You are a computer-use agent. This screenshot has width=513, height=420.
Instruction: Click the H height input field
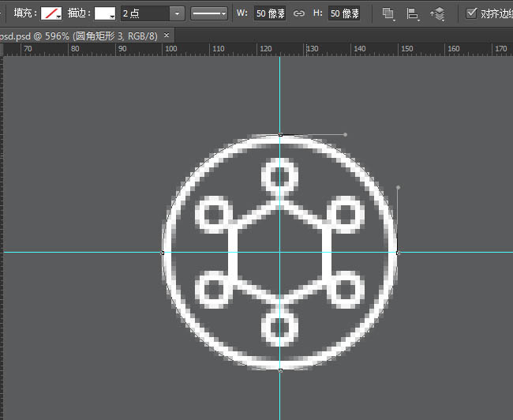[x=344, y=13]
